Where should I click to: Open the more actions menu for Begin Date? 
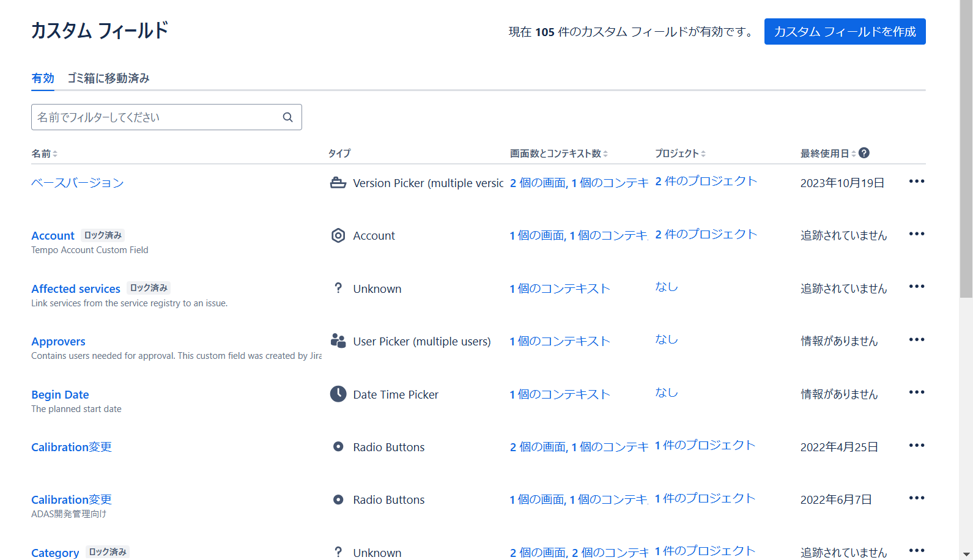pyautogui.click(x=917, y=392)
